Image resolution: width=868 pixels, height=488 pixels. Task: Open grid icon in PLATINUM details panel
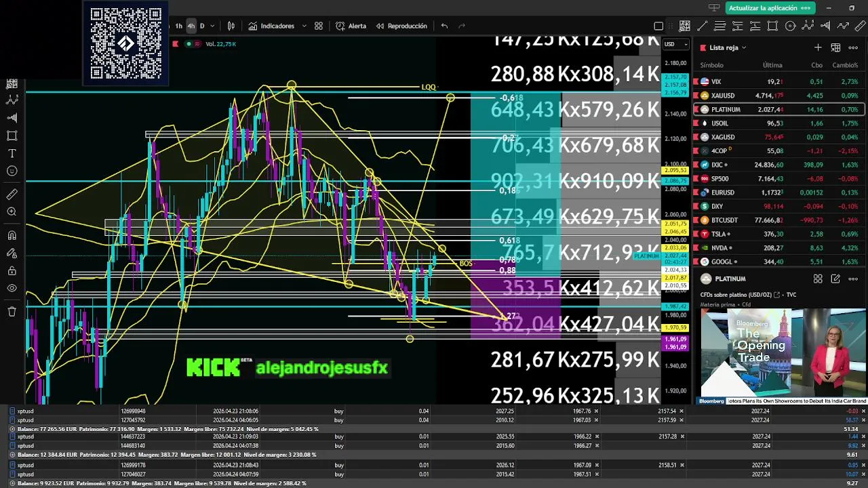pyautogui.click(x=818, y=279)
